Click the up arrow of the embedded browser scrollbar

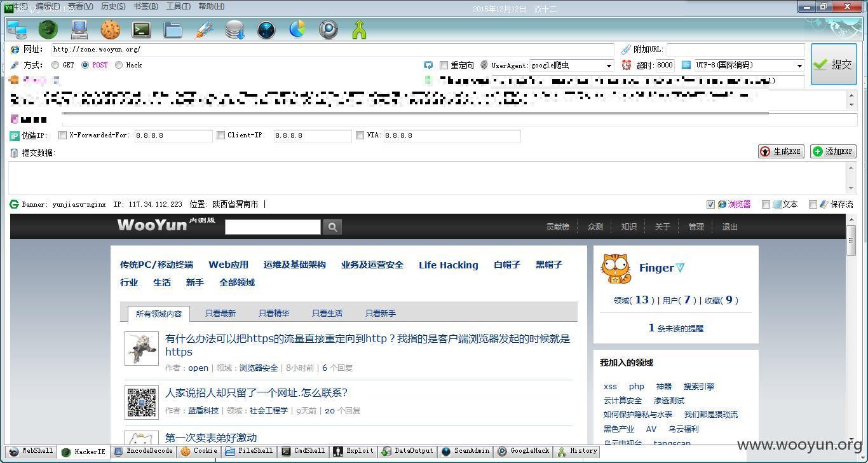click(851, 219)
